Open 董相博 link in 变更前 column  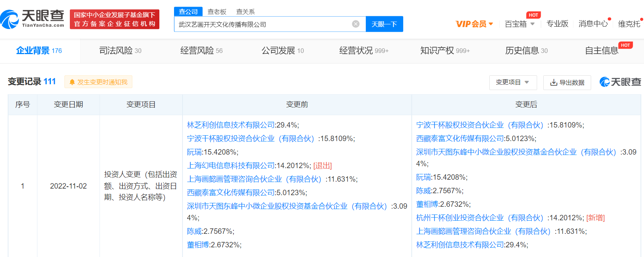[x=198, y=245]
